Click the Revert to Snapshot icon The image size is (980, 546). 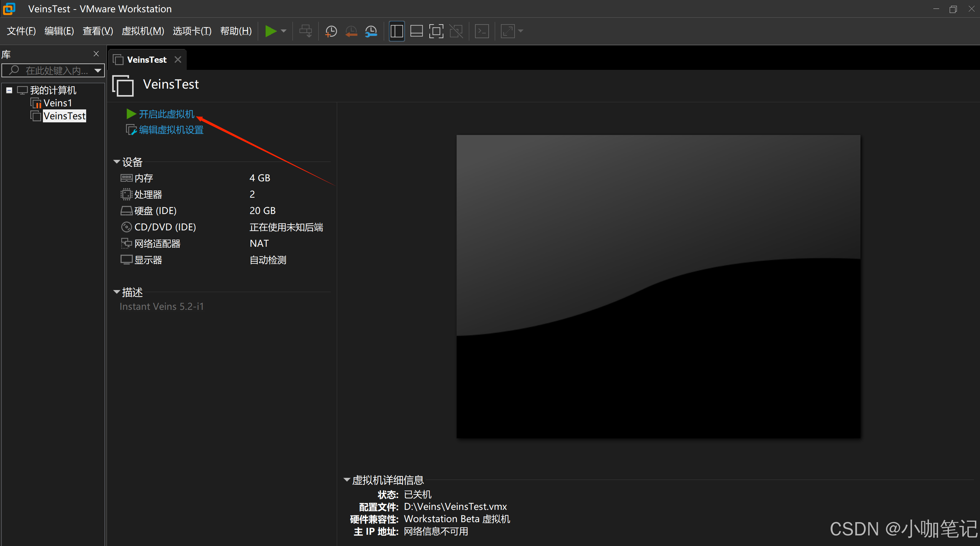351,31
